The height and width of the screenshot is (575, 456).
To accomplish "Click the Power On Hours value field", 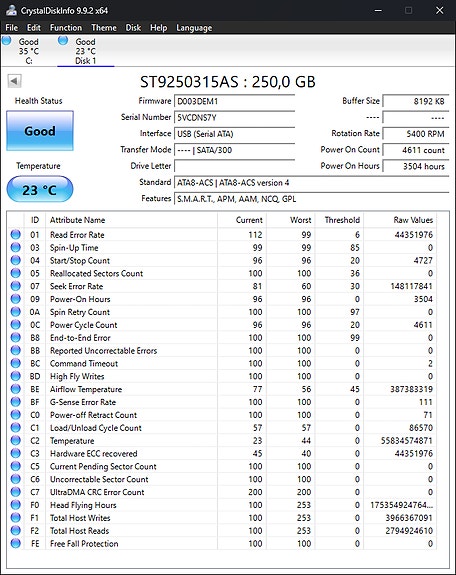I will [416, 166].
